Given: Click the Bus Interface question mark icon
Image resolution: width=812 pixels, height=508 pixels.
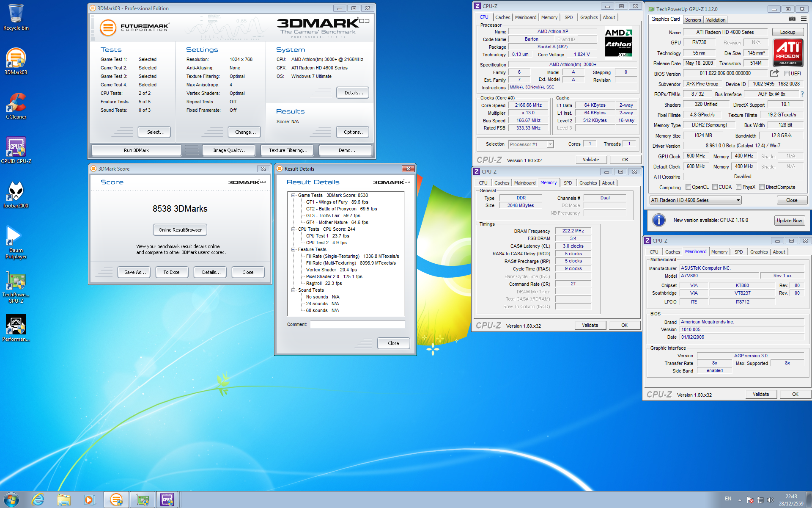Looking at the screenshot, I should click(802, 94).
